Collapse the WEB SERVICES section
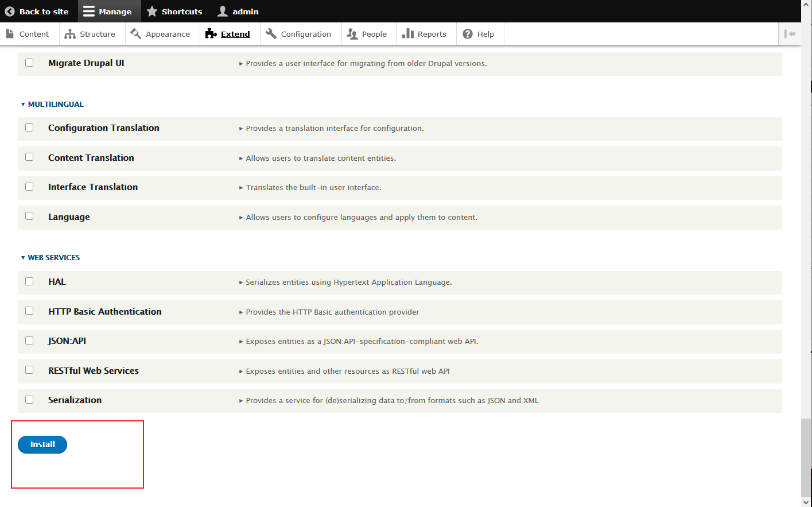 click(50, 257)
